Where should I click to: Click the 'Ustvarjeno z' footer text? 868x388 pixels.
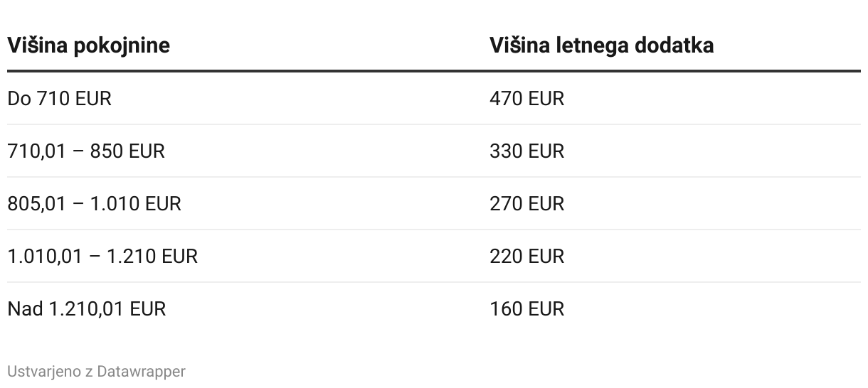click(50, 372)
